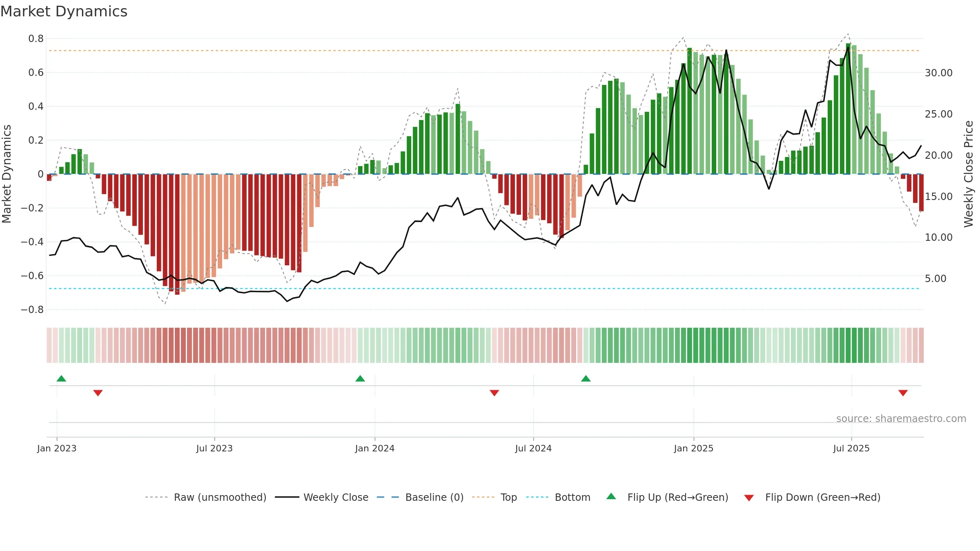The image size is (980, 551).
Task: Click the red flip-down marker after Jan 2023
Action: pyautogui.click(x=98, y=393)
